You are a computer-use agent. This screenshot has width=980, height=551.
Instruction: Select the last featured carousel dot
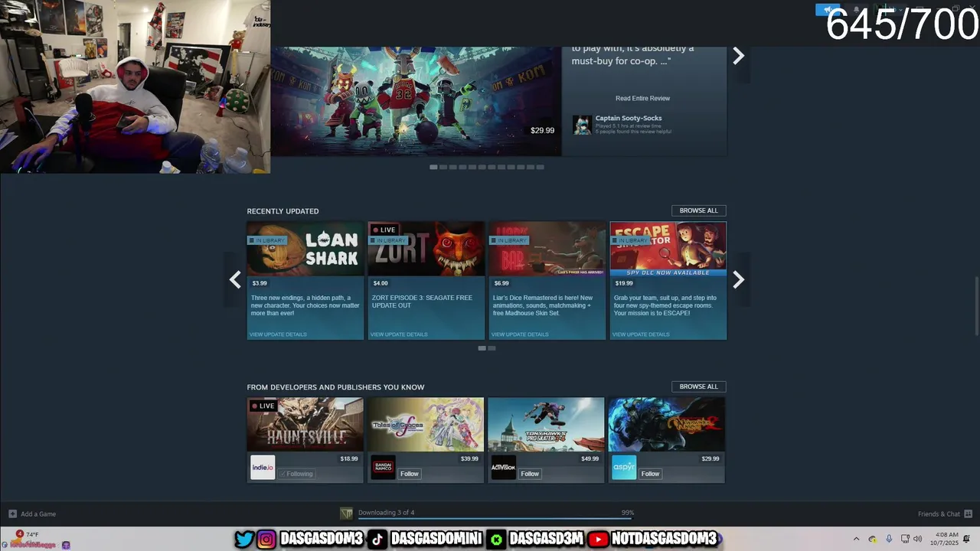(540, 167)
